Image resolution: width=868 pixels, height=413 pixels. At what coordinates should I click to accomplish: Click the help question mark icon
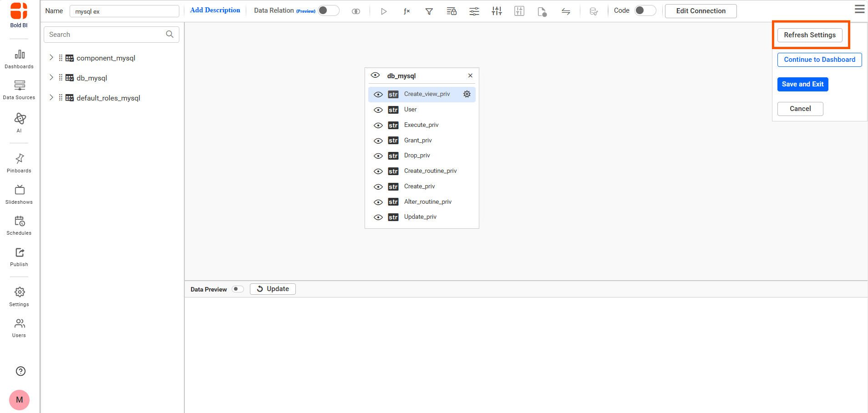click(x=20, y=371)
